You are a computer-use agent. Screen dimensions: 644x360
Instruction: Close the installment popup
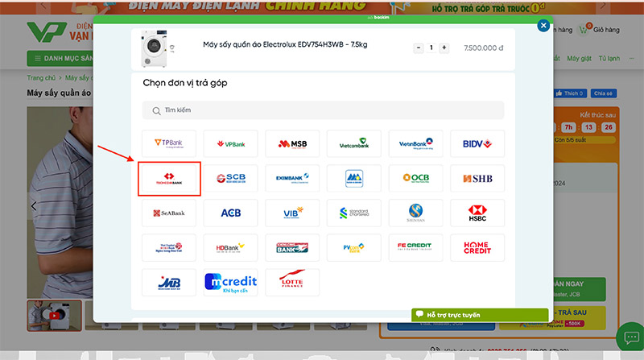tap(543, 26)
